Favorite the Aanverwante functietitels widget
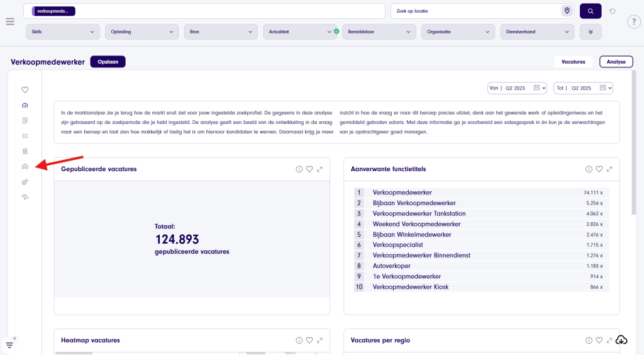Image resolution: width=644 pixels, height=355 pixels. click(599, 169)
